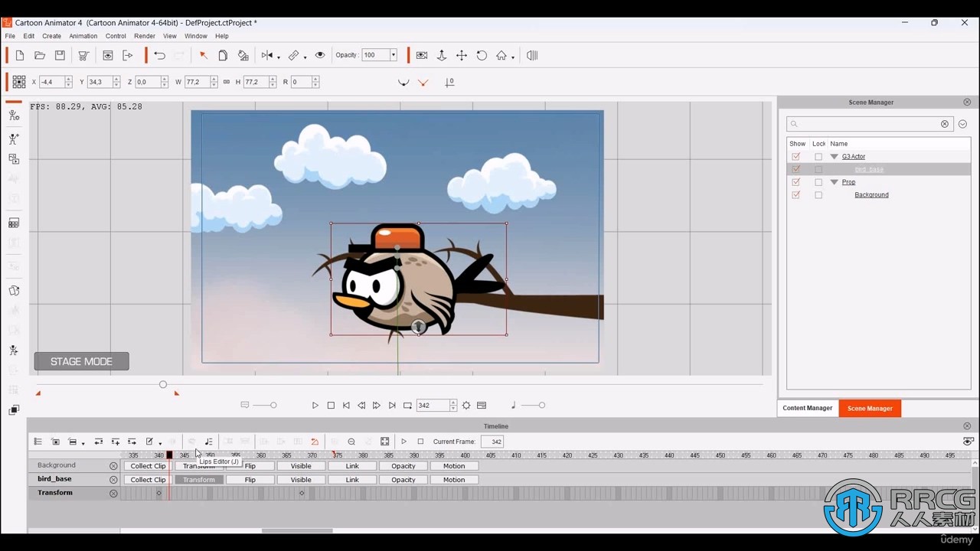Click the STAGE MODE button
Screen dimensions: 980x551
pyautogui.click(x=81, y=361)
